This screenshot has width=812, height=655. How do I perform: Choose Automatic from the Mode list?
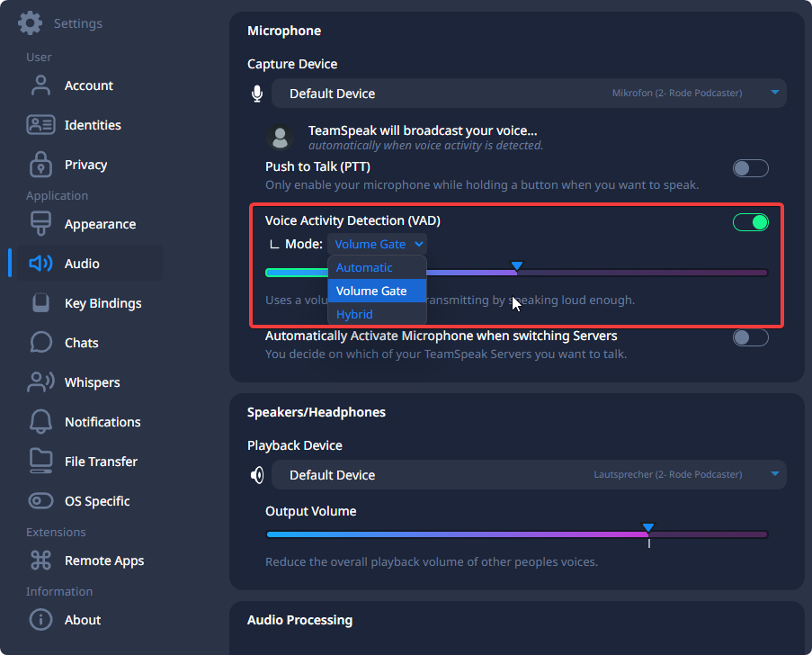pos(365,267)
